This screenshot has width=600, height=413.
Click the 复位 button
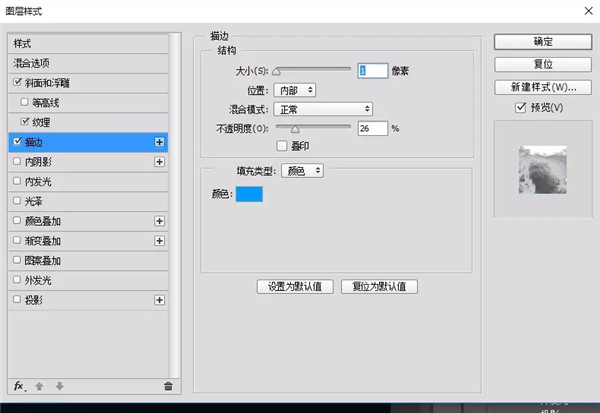(543, 64)
